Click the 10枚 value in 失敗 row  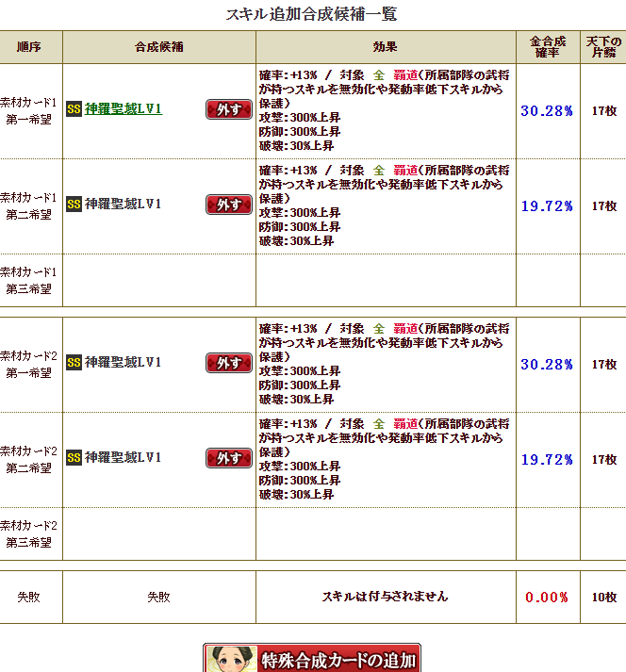604,598
